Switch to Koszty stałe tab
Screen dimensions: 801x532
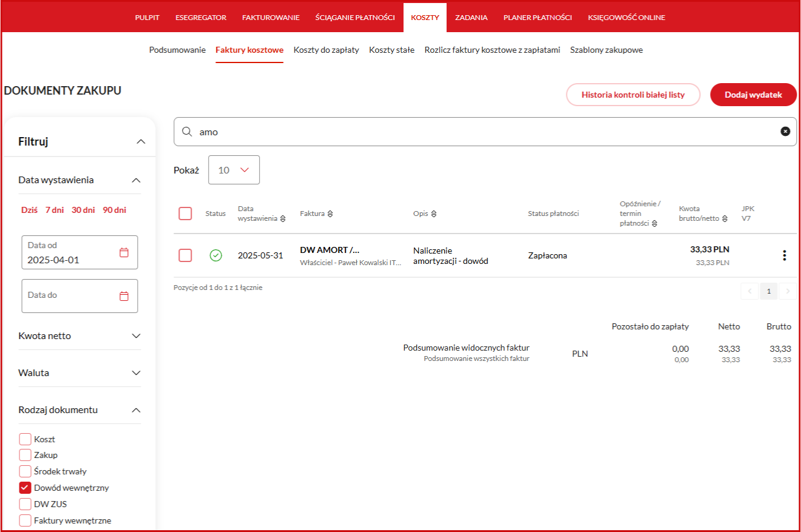point(392,50)
